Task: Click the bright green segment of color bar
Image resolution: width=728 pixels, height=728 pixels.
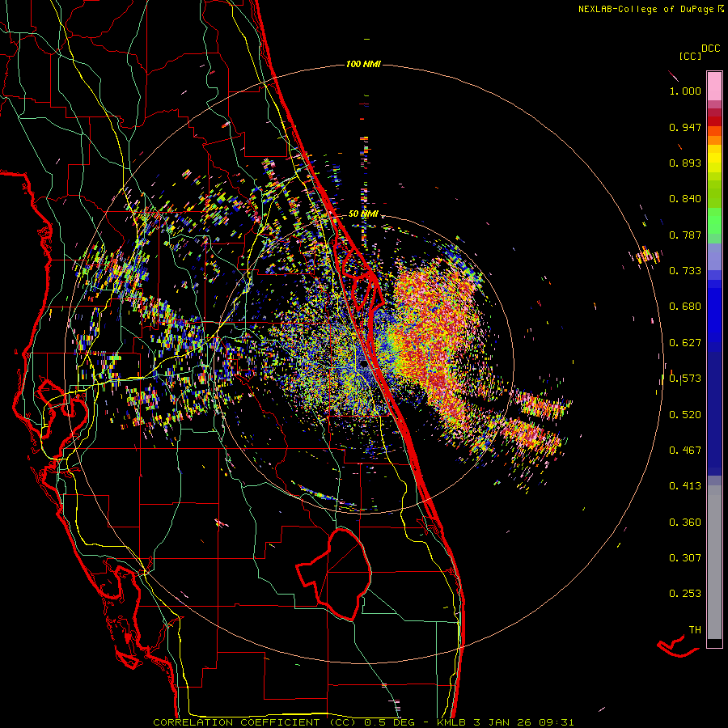Action: 714,221
